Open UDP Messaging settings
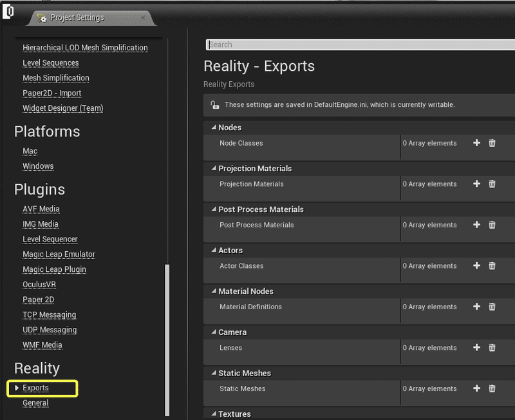 click(x=50, y=330)
